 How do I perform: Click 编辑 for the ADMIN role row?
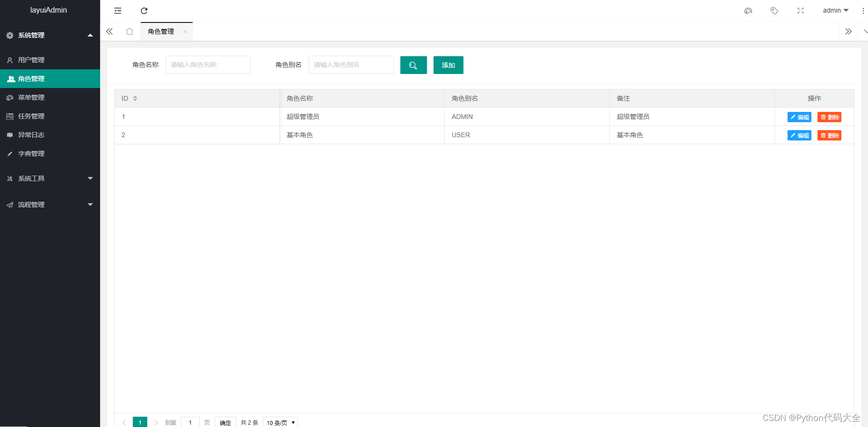[x=799, y=117]
